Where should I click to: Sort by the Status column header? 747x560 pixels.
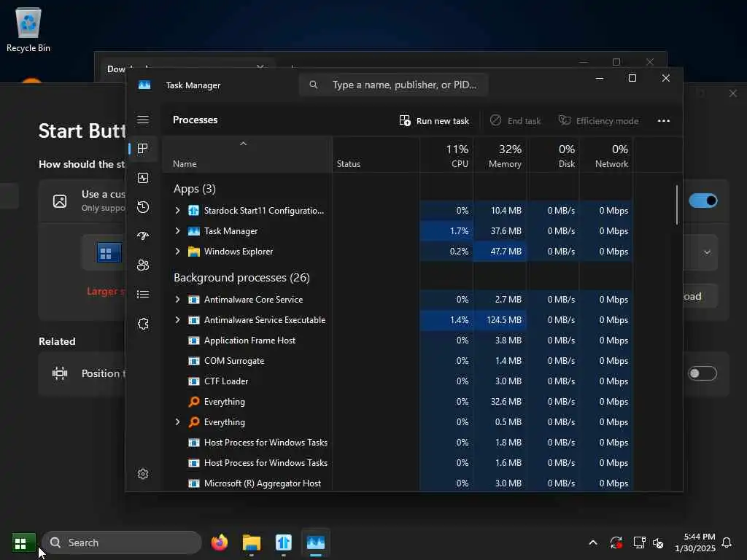tap(376, 156)
